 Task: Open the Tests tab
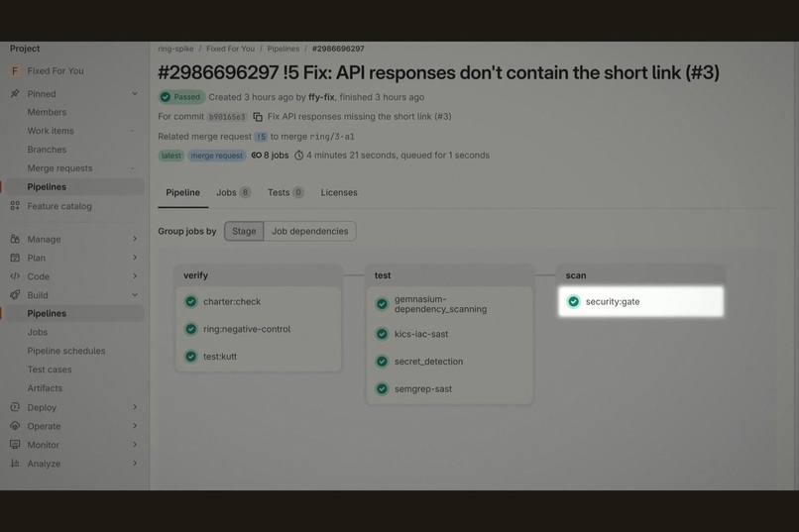[x=285, y=192]
